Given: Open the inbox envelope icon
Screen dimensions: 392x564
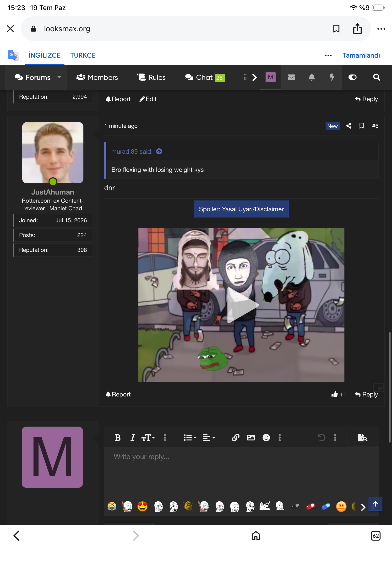Looking at the screenshot, I should pyautogui.click(x=291, y=77).
